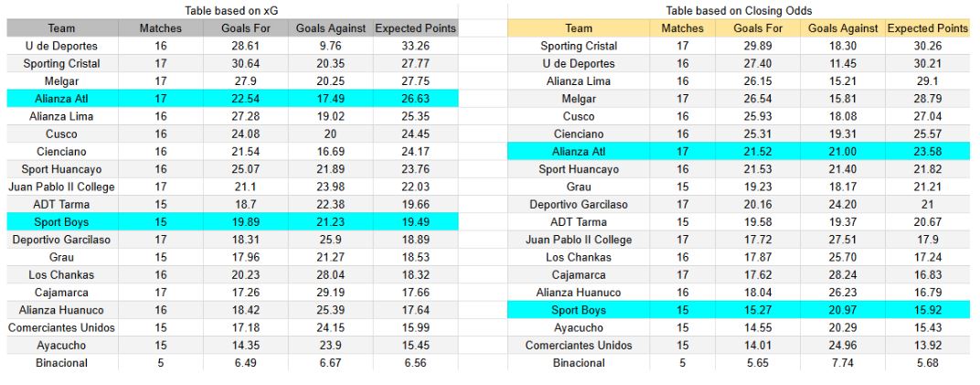Select the Melgar team cell in the Closing Odds table
This screenshot has height=385, width=980.
tap(579, 99)
